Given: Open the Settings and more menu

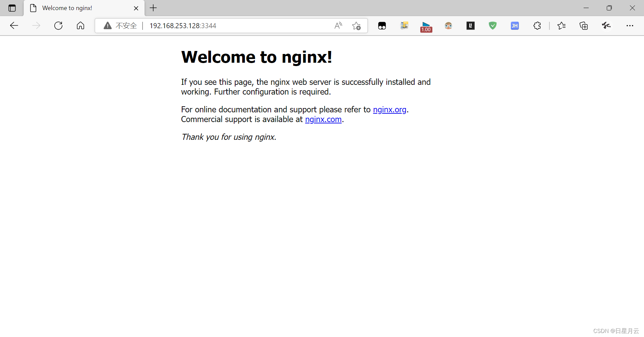Looking at the screenshot, I should point(630,25).
